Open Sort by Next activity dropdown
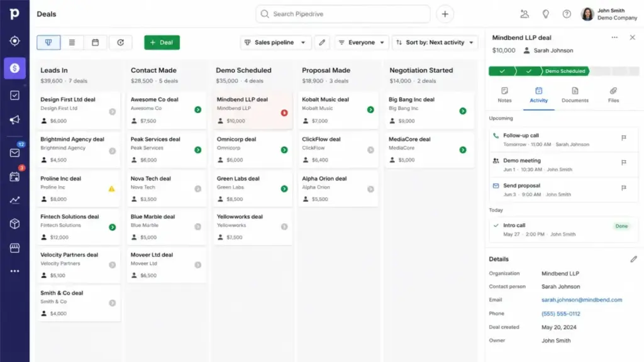Image resolution: width=644 pixels, height=362 pixels. click(x=435, y=42)
